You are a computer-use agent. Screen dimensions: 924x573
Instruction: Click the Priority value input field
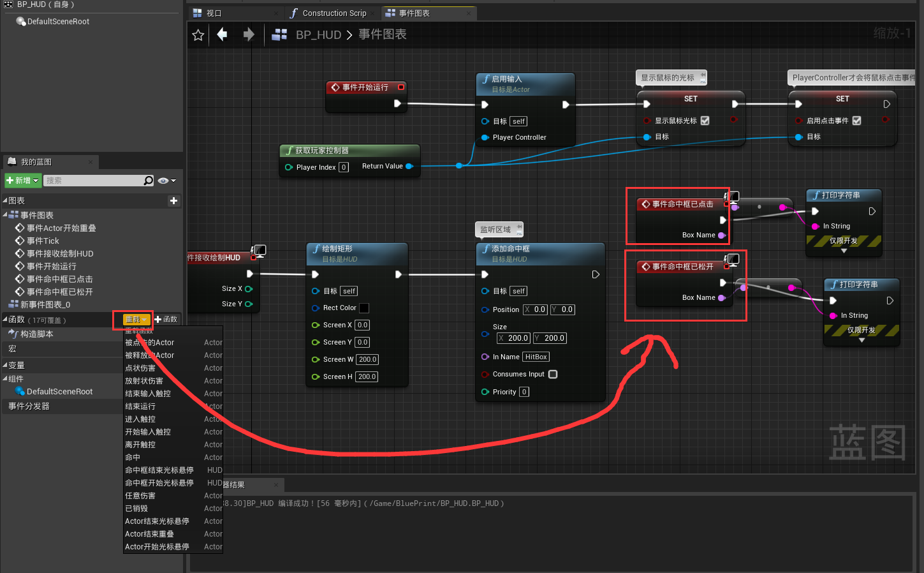[524, 392]
